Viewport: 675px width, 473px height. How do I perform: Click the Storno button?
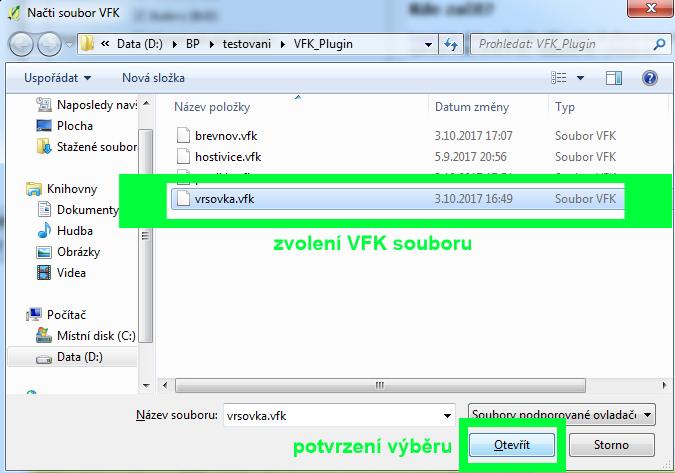pos(612,445)
